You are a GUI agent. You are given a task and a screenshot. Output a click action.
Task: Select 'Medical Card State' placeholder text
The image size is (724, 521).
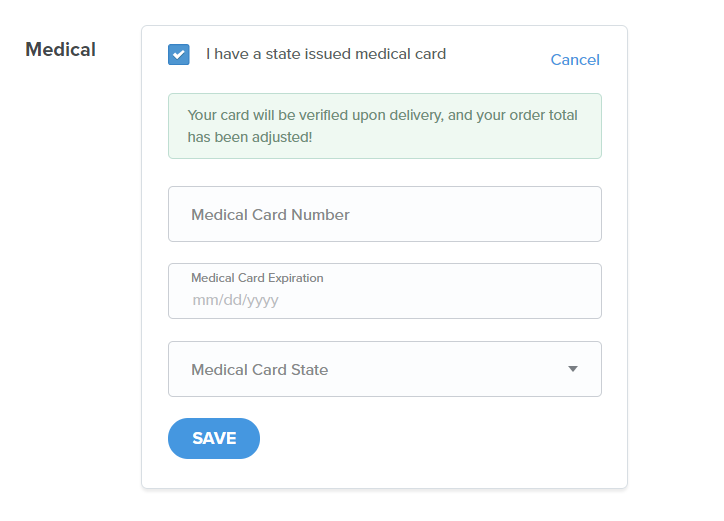[259, 370]
